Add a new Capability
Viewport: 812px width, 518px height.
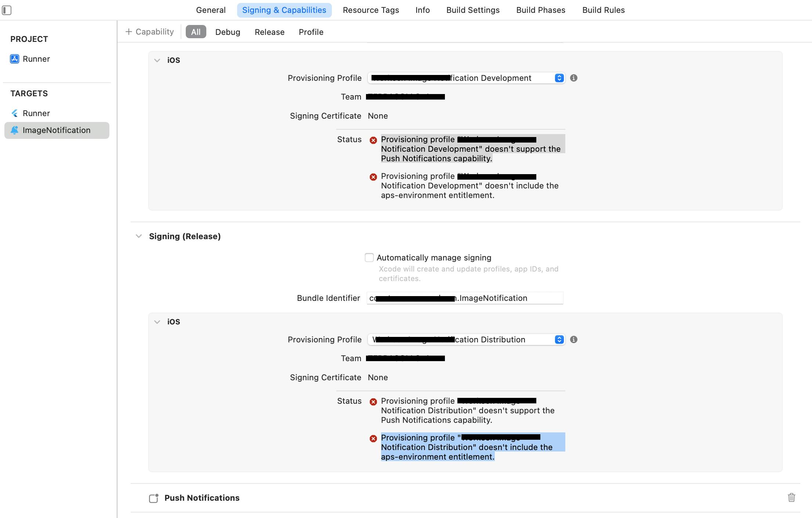click(x=149, y=32)
